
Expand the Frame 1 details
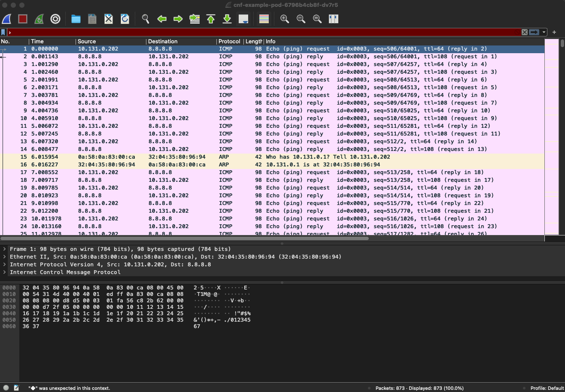pyautogui.click(x=5, y=249)
